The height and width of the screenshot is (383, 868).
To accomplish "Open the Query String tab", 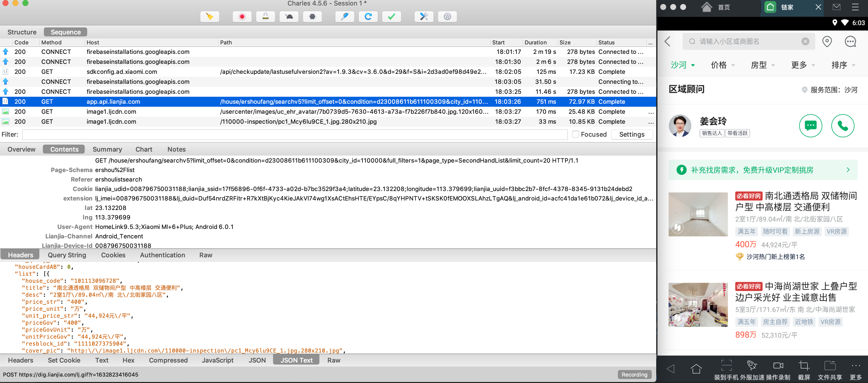I will click(67, 255).
